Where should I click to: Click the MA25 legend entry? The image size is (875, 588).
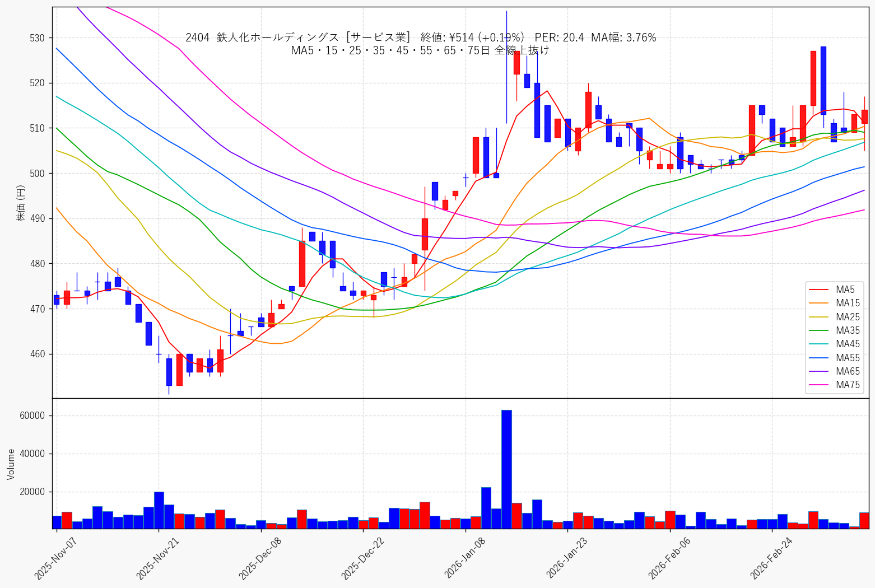coord(835,317)
